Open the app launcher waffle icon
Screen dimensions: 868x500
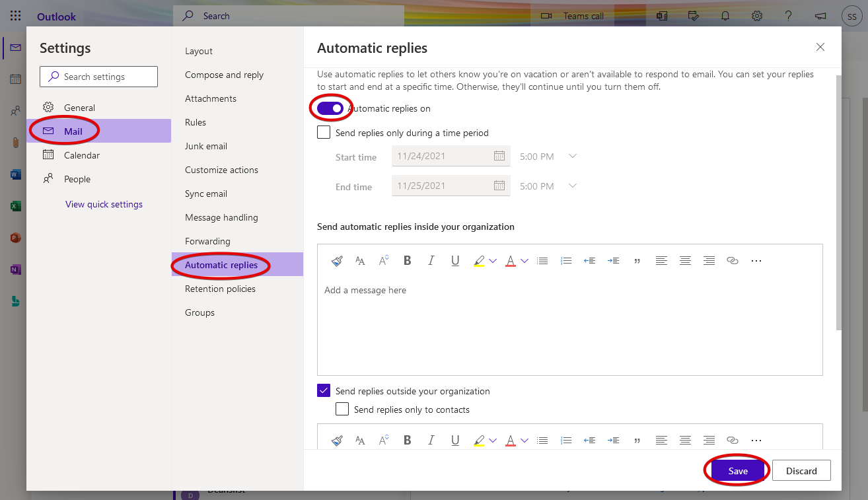[x=16, y=16]
